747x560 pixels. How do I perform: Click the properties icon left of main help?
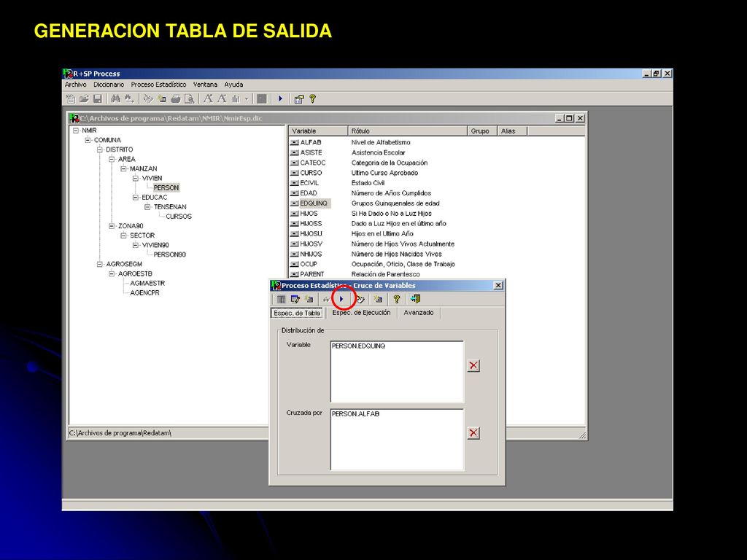coord(298,99)
